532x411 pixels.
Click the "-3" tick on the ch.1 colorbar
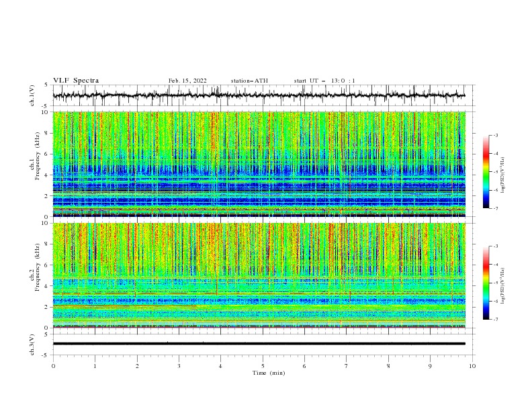click(496, 135)
